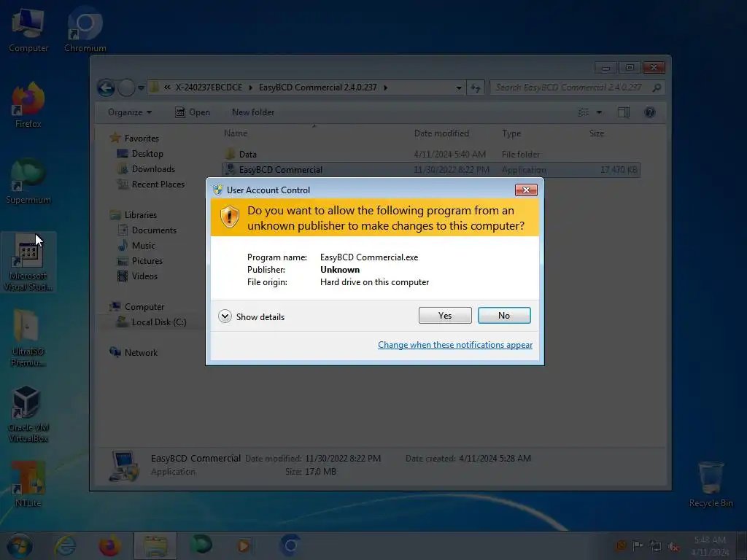
Task: Select Downloads under Favorites
Action: 153,168
